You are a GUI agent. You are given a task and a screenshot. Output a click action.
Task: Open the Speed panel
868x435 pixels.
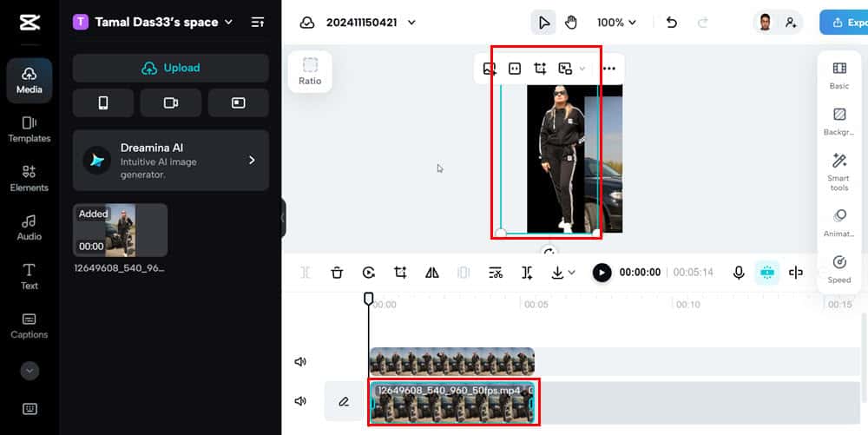tap(839, 269)
